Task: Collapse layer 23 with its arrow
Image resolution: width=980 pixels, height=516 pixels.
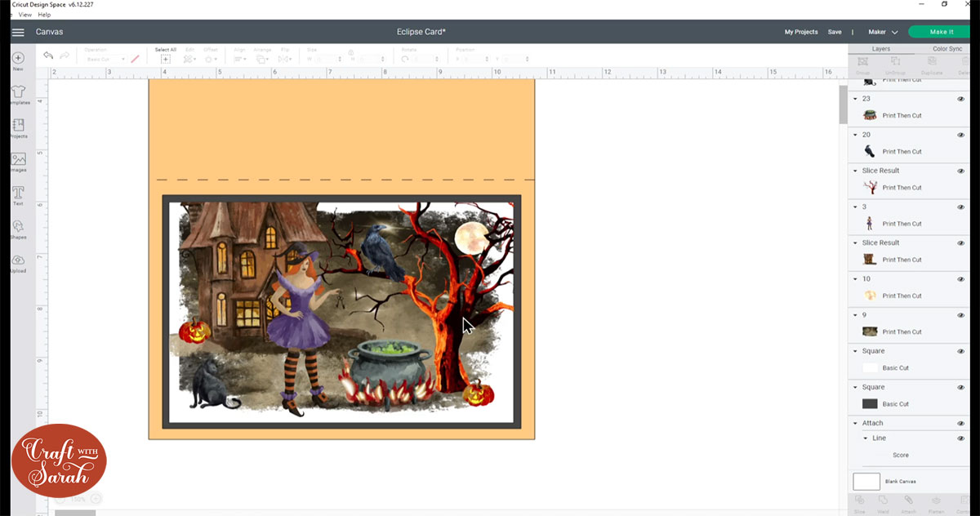Action: tap(856, 99)
